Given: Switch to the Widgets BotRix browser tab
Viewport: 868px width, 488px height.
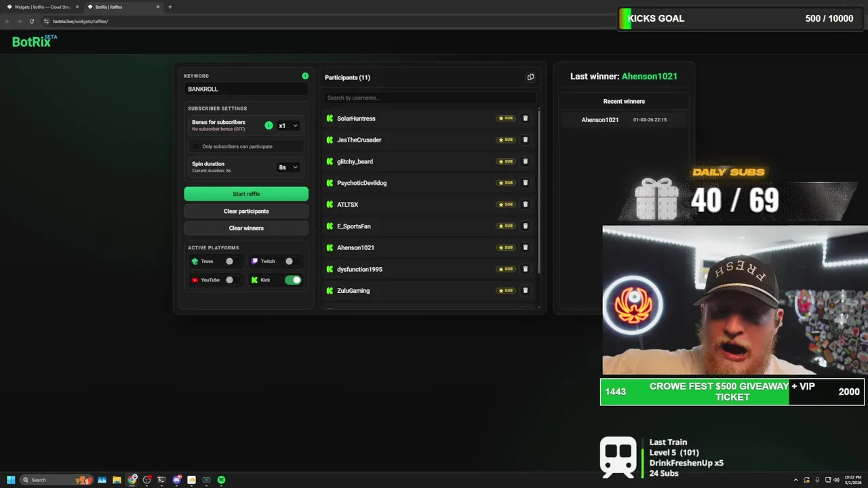Looking at the screenshot, I should point(42,7).
